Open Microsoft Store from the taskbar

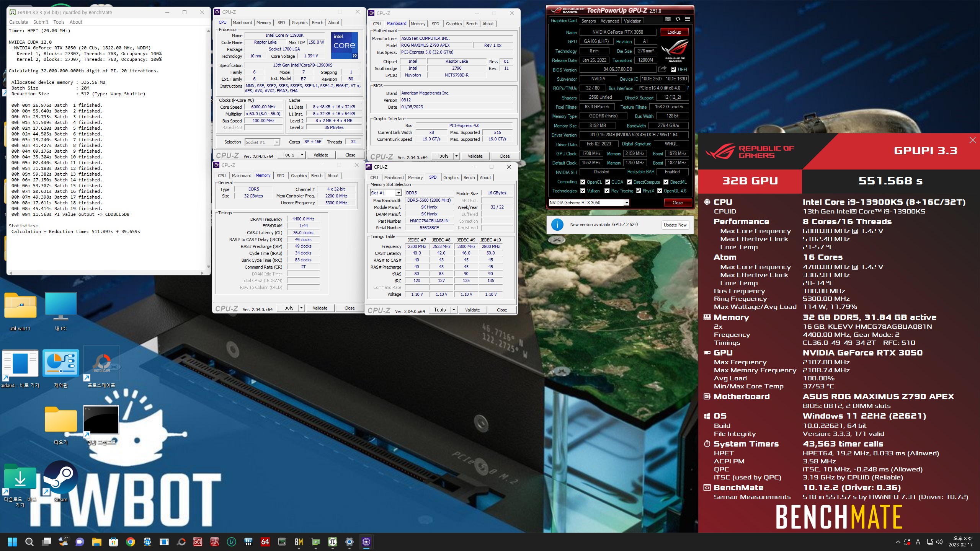[113, 542]
